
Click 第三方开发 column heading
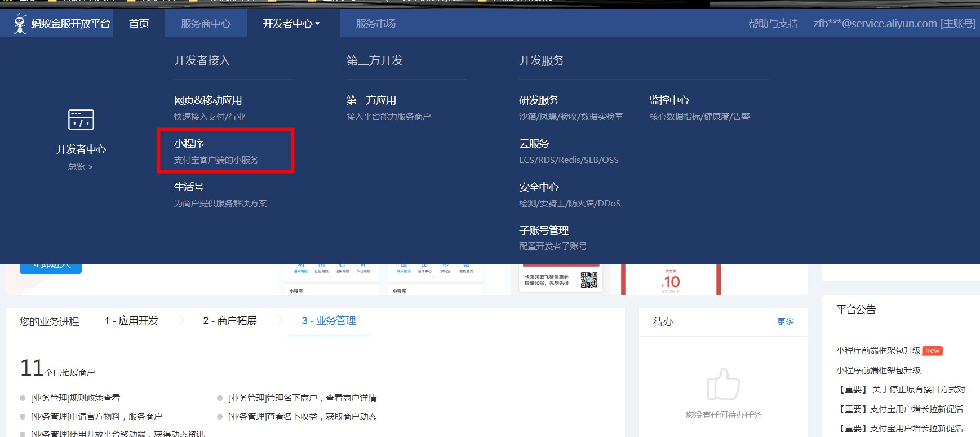pyautogui.click(x=375, y=60)
